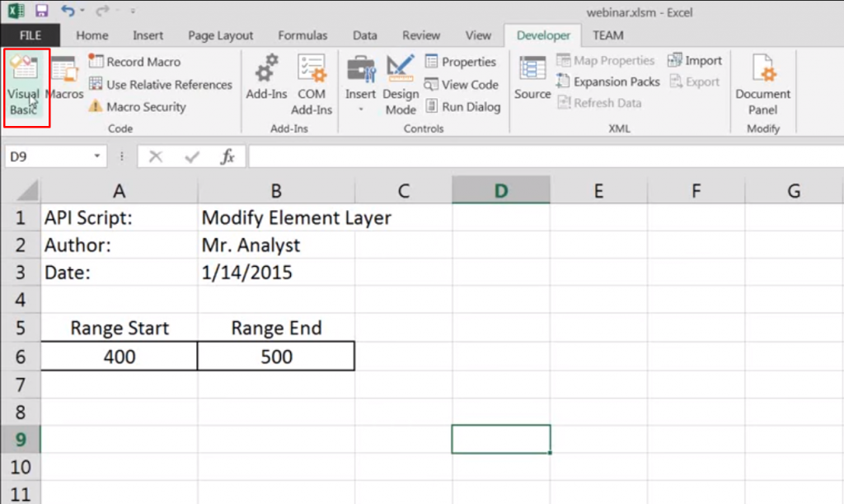Select cell containing 400
Viewport: 844px width, 504px height.
click(x=119, y=356)
